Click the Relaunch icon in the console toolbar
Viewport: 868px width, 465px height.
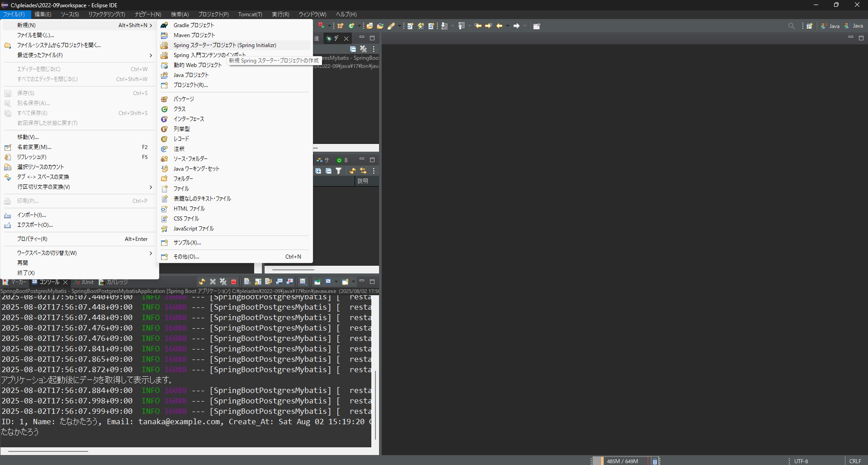point(202,282)
